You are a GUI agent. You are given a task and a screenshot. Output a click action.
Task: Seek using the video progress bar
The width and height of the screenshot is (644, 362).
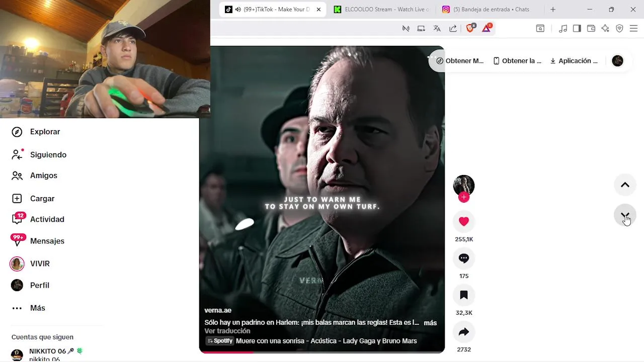click(322, 352)
